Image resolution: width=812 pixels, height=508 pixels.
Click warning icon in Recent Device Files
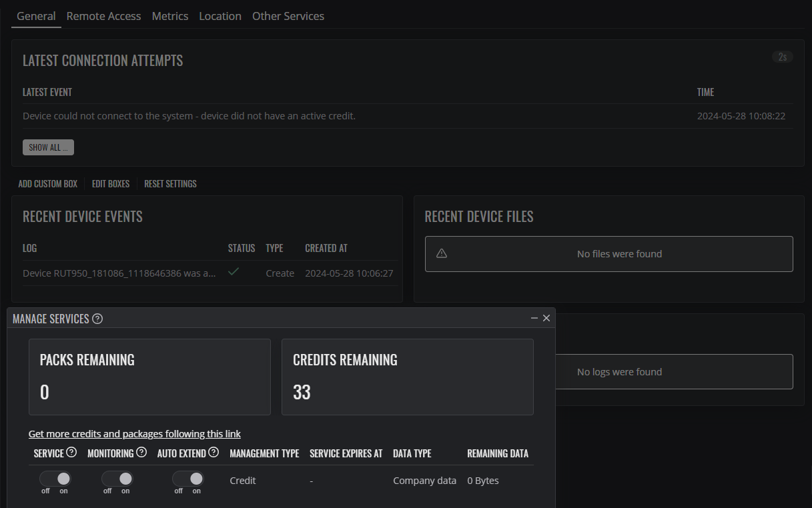[442, 253]
